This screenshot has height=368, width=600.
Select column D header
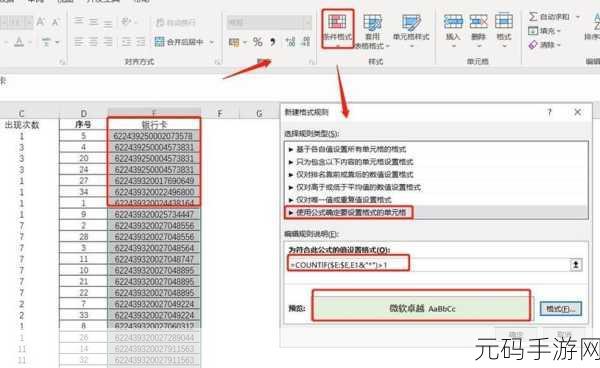coord(83,114)
